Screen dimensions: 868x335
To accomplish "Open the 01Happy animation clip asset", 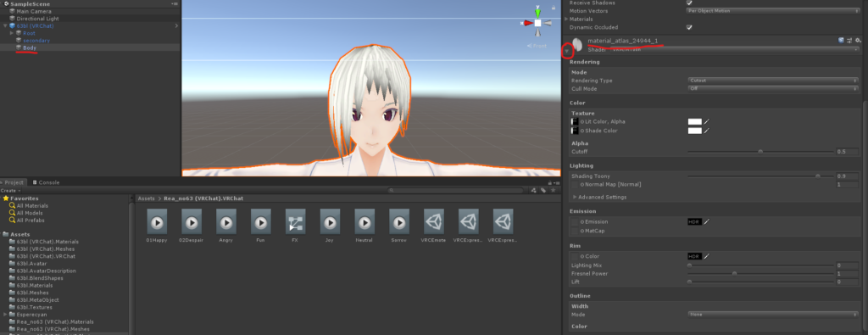I will click(157, 222).
